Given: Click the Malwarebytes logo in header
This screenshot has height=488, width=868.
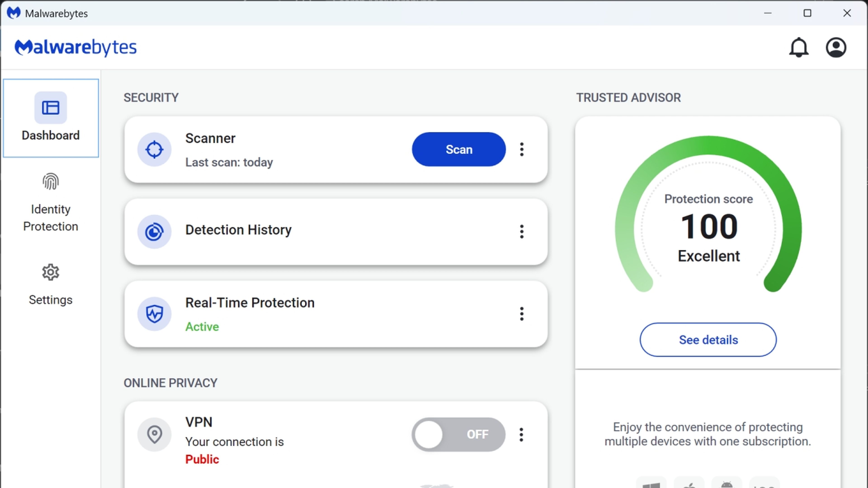Looking at the screenshot, I should 75,47.
